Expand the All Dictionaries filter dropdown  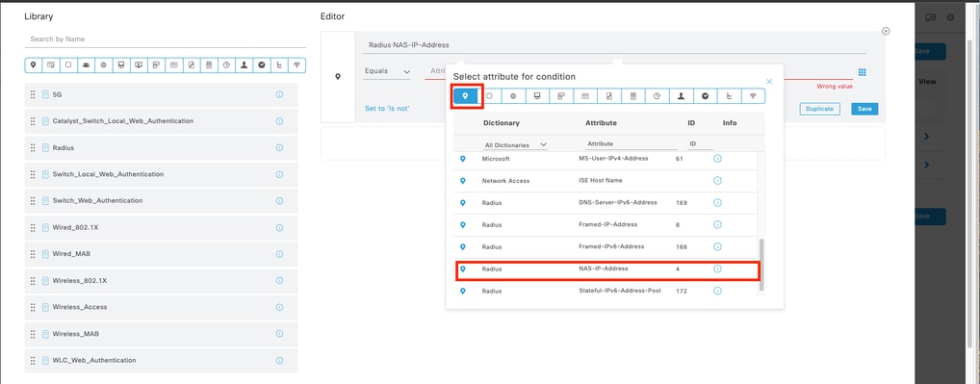[x=516, y=145]
